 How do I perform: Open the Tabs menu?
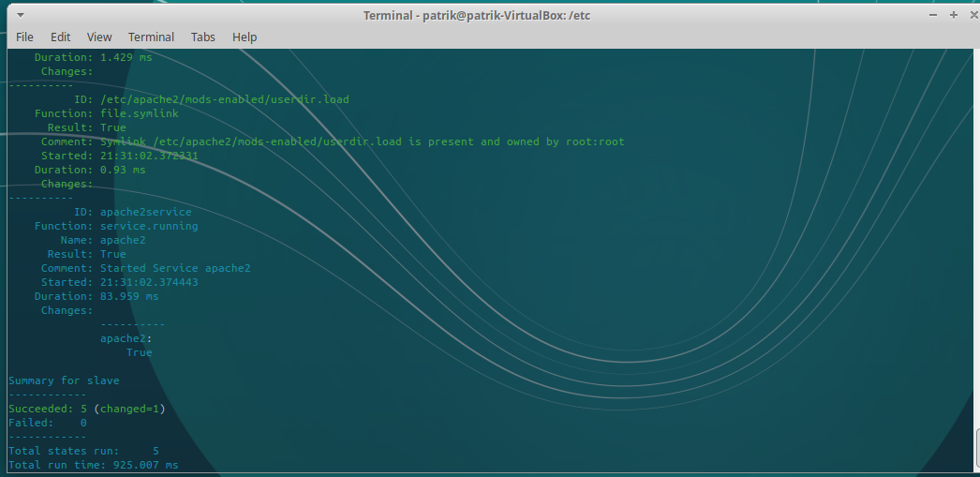(x=203, y=37)
